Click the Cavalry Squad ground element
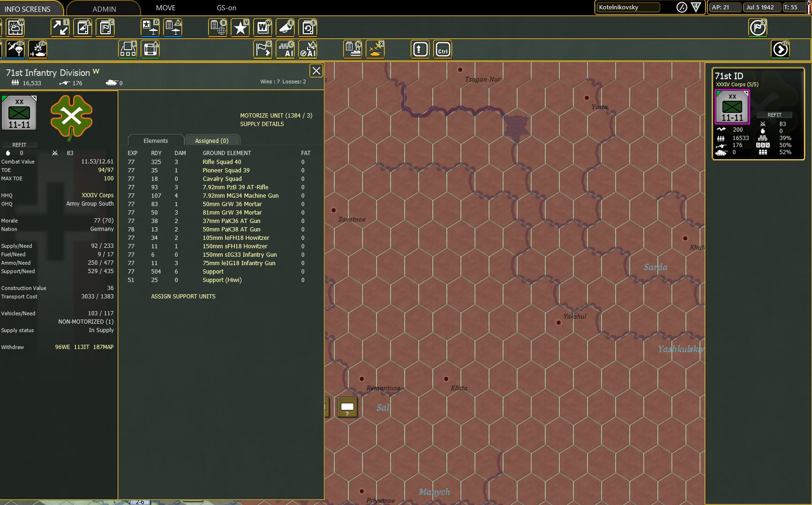This screenshot has height=505, width=812. point(222,179)
